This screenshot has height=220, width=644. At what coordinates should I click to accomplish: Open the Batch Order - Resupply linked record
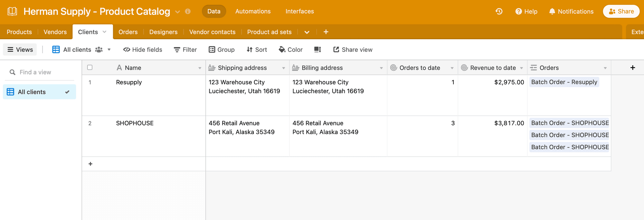[x=564, y=82]
